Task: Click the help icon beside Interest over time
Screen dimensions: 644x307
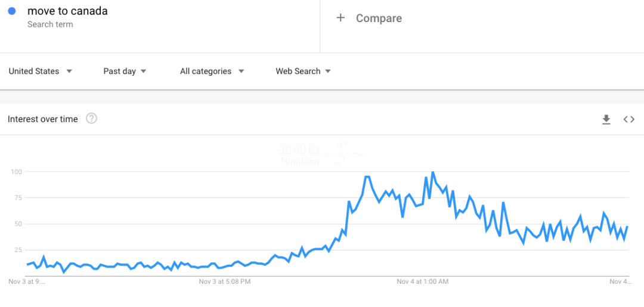Action: (x=91, y=119)
